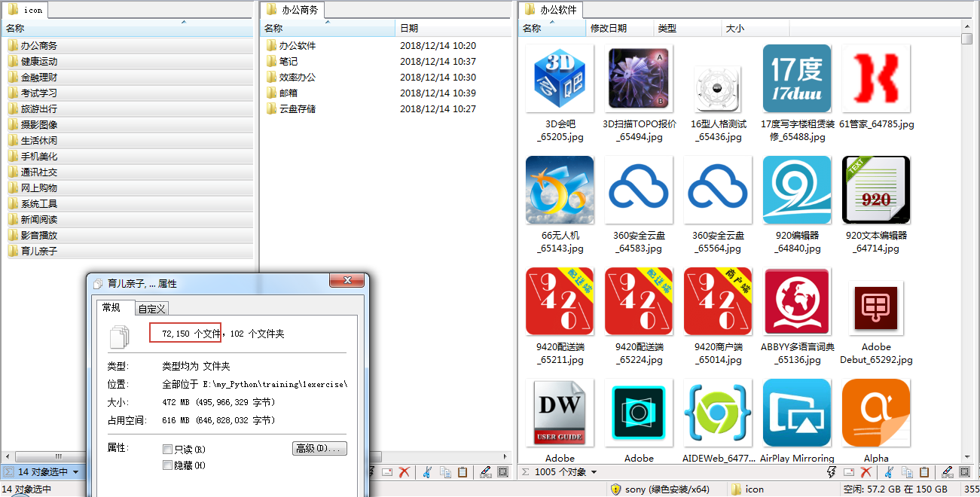The width and height of the screenshot is (980, 497).
Task: Select the 办公商务 folder in icon pane
Action: 130,45
